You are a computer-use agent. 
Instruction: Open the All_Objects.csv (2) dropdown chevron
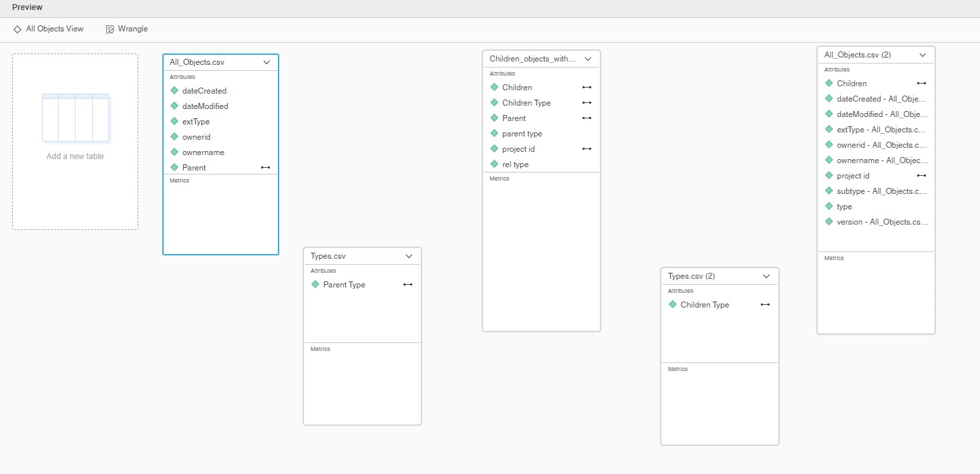pyautogui.click(x=923, y=55)
